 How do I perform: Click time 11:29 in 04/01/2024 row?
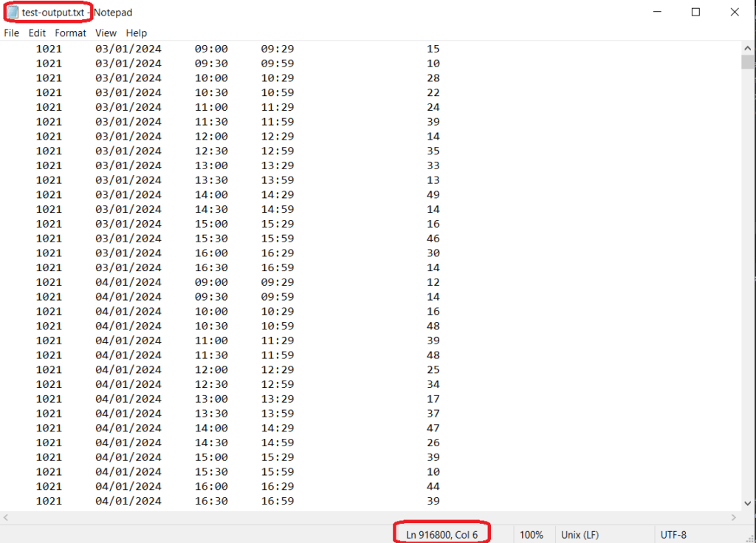coord(278,341)
